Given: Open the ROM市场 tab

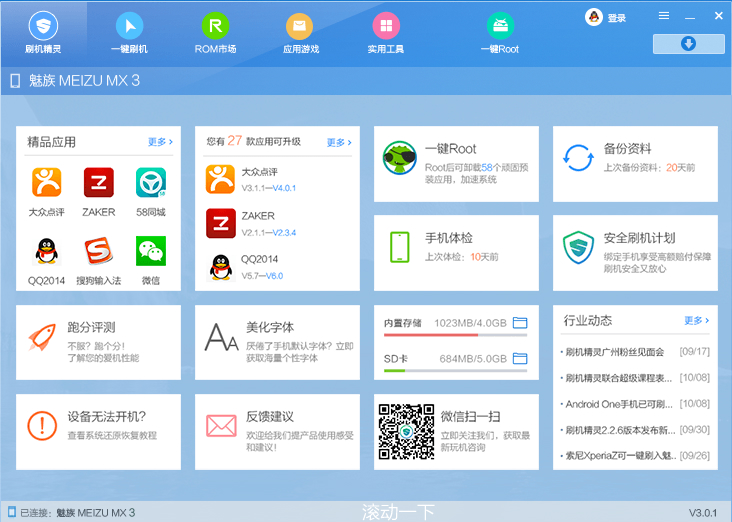Looking at the screenshot, I should click(x=215, y=33).
